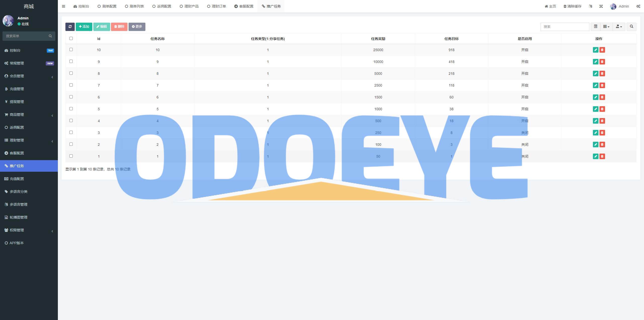This screenshot has height=320, width=644.
Task: Toggle checkbox for task ID 5
Action: click(71, 109)
